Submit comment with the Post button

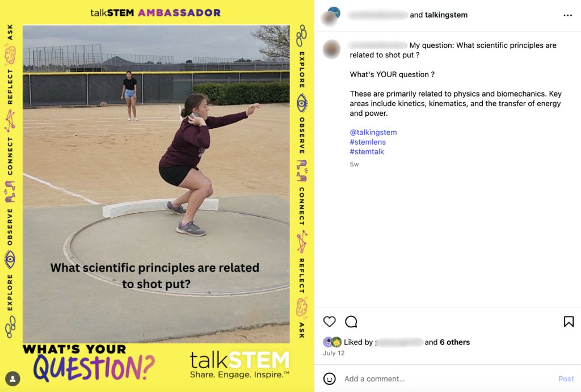[566, 378]
